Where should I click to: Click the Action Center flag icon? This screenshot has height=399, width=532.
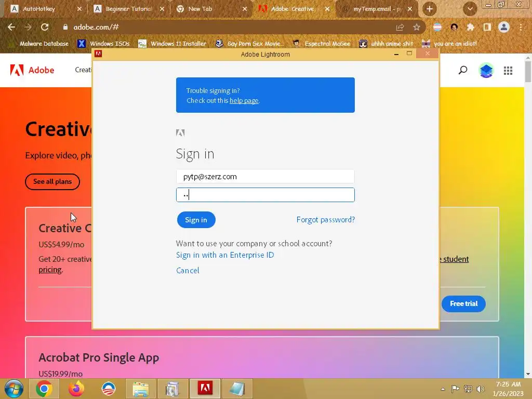(455, 389)
